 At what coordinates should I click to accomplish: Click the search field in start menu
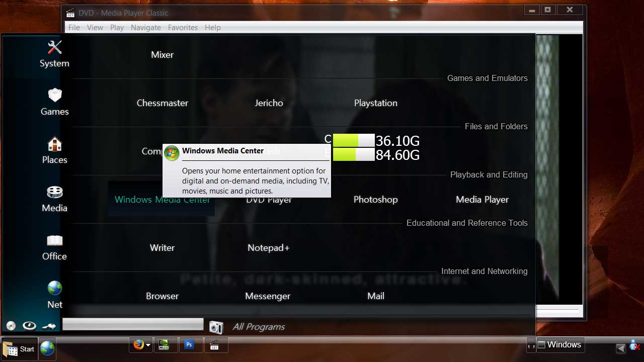(133, 324)
